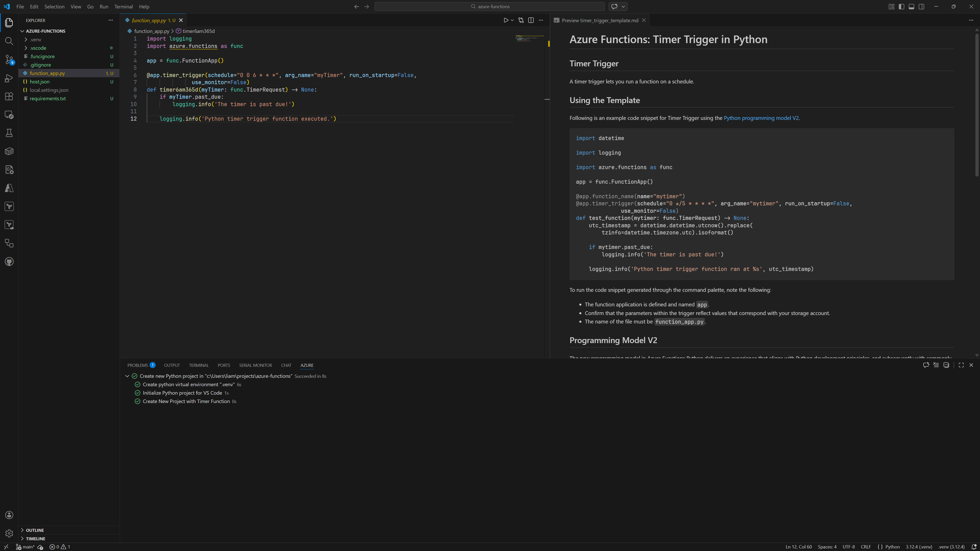Switch to the OUTPUT panel tab
The image size is (980, 551).
point(171,365)
